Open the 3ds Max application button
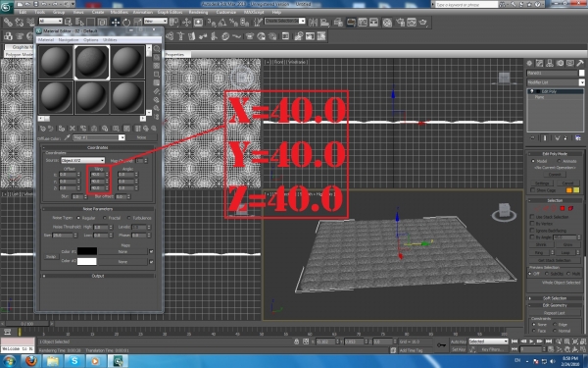The height and width of the screenshot is (368, 588). (7, 7)
